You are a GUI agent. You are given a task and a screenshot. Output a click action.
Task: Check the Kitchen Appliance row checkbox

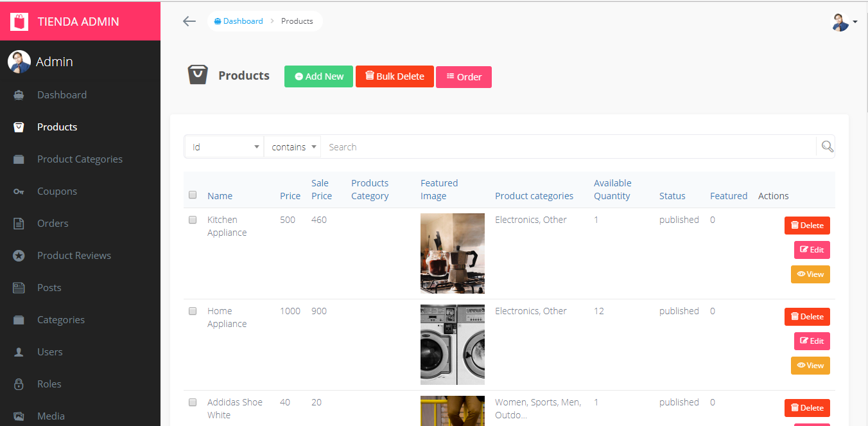click(x=193, y=220)
